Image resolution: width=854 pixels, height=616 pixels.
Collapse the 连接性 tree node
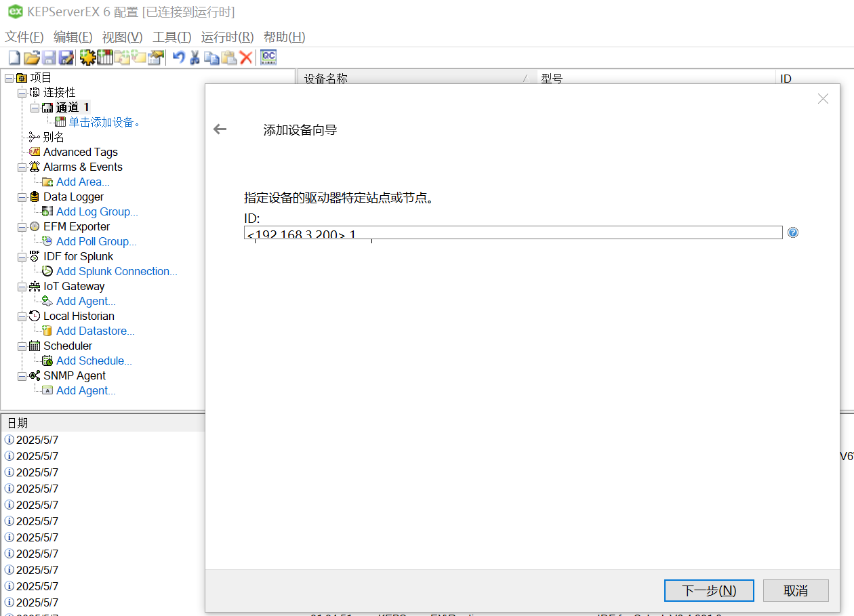[22, 93]
